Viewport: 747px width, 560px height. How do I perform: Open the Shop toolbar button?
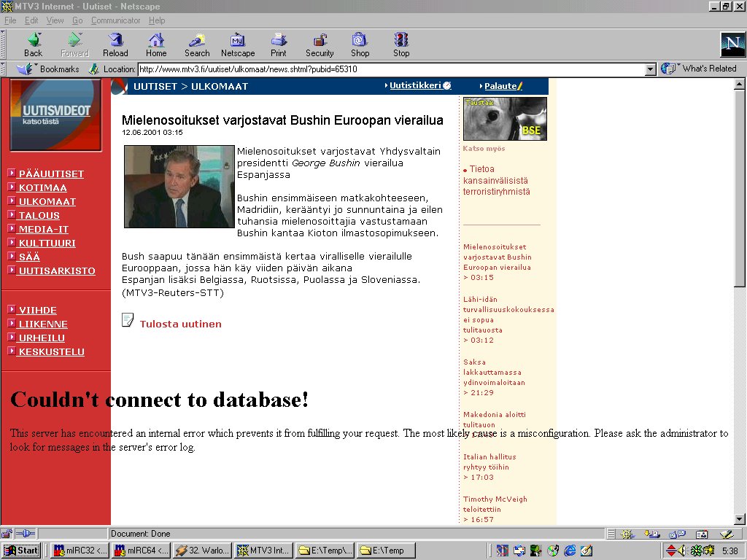[360, 44]
